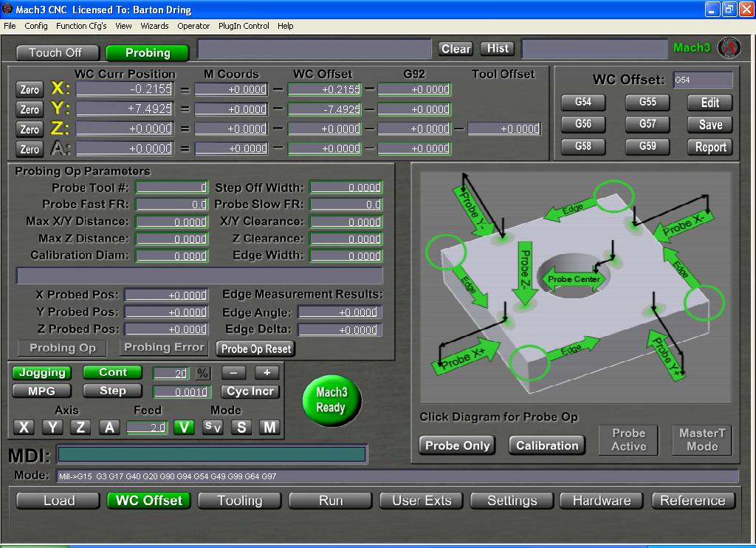Click the Probe Fast FR field
Viewport: 756px width, 548px height.
(172, 205)
